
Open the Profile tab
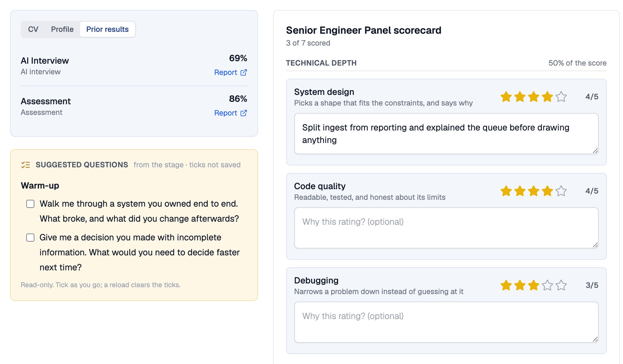coord(62,29)
